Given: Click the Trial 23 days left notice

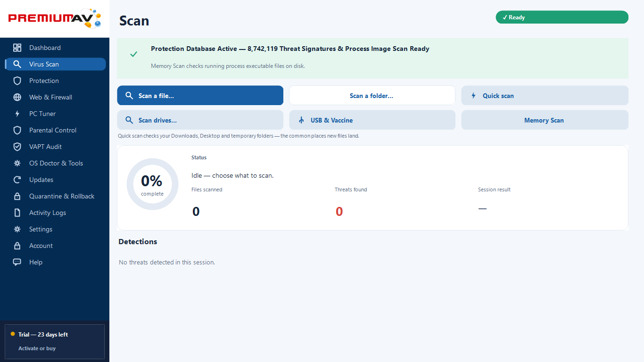Looking at the screenshot, I should coord(43,335).
